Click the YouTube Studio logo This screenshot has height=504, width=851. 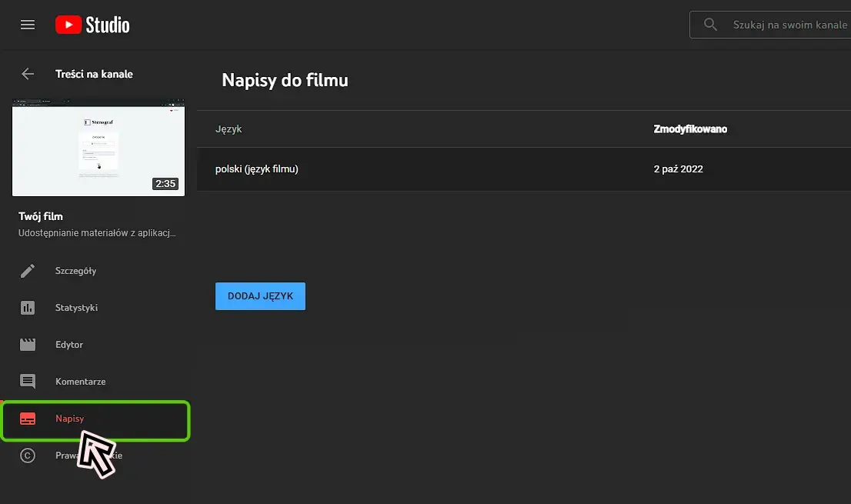pos(92,25)
